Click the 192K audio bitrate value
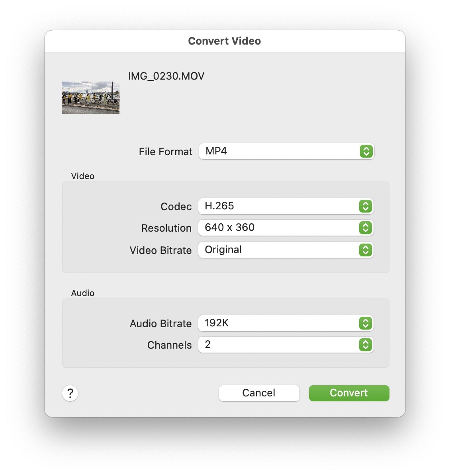 tap(217, 323)
